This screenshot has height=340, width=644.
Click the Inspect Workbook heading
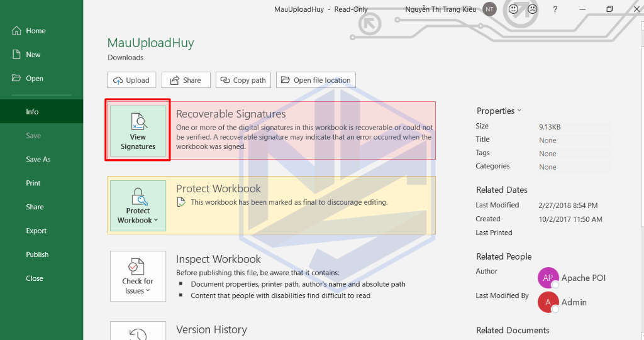point(218,259)
